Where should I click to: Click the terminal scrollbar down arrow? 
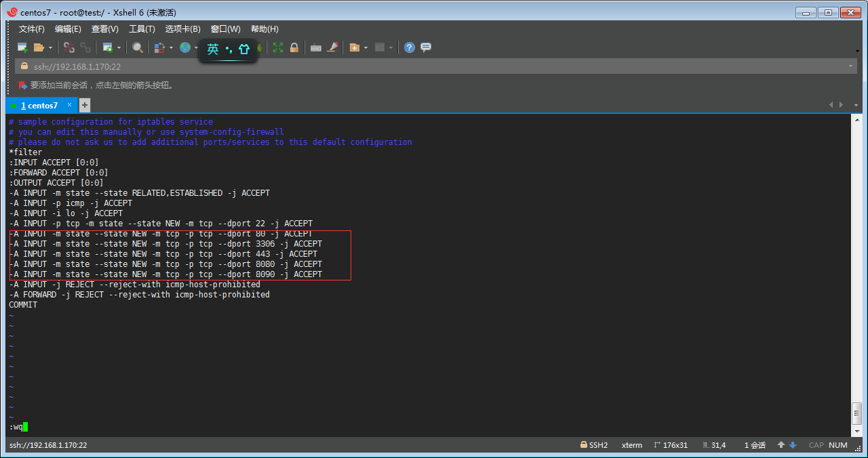(x=856, y=431)
